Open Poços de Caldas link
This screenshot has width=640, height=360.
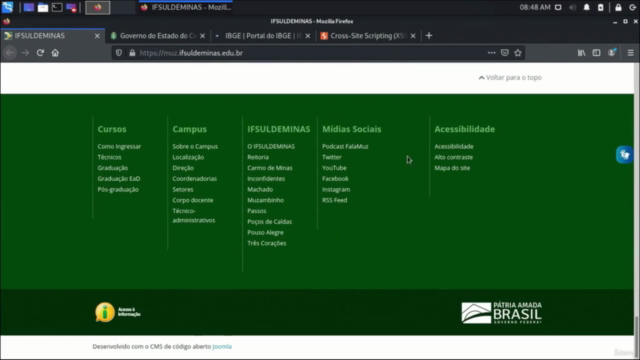pos(269,222)
